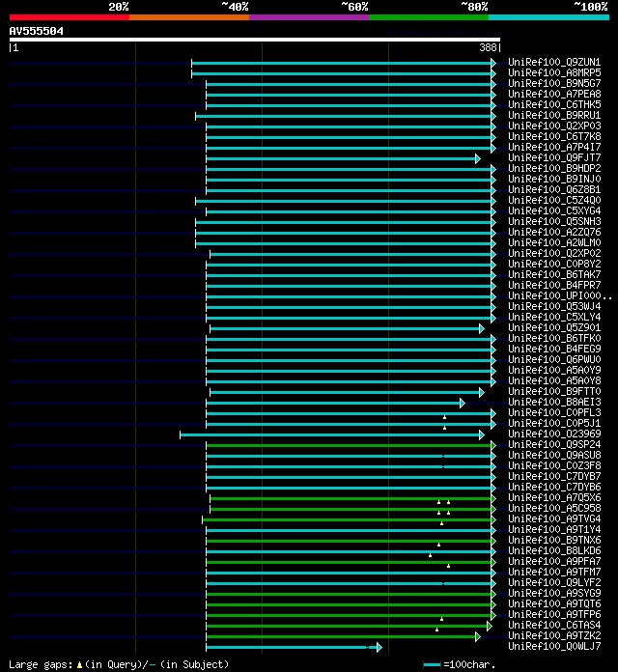Select the UniRef100_C7DYB7 label

pyautogui.click(x=554, y=476)
